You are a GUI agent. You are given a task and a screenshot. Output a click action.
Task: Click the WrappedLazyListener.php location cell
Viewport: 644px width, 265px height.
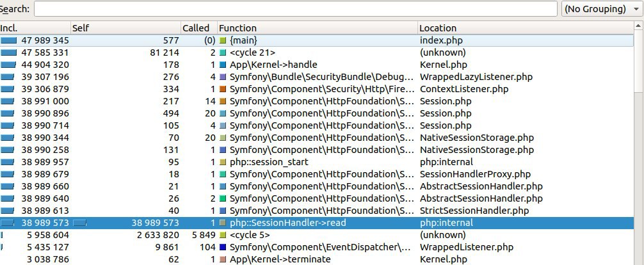[x=476, y=77]
